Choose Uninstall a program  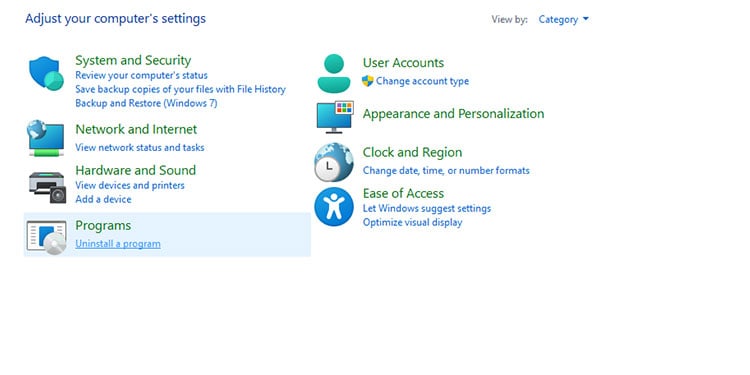click(118, 243)
